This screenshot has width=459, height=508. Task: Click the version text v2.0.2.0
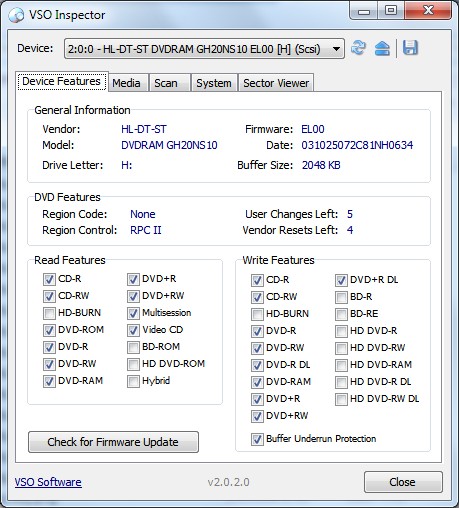click(x=228, y=482)
